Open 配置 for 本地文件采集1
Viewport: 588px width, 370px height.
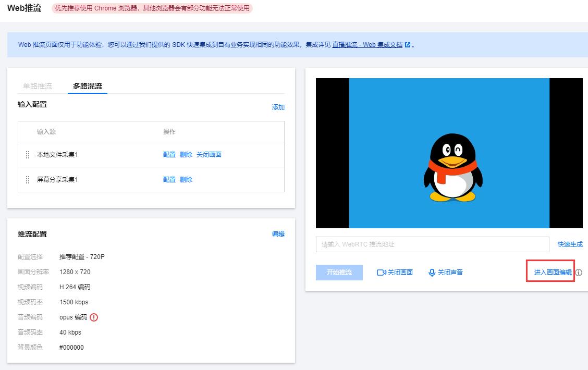click(169, 154)
